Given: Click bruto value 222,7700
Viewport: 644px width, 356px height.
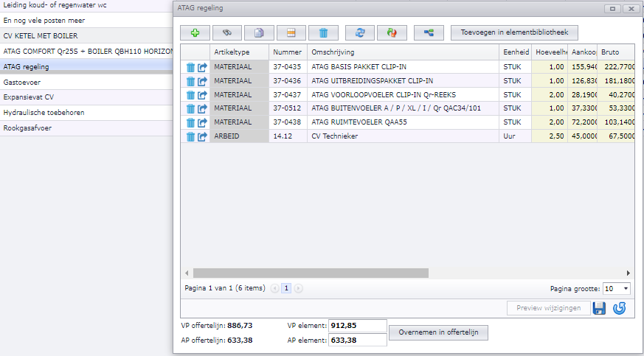Looking at the screenshot, I should tap(616, 67).
